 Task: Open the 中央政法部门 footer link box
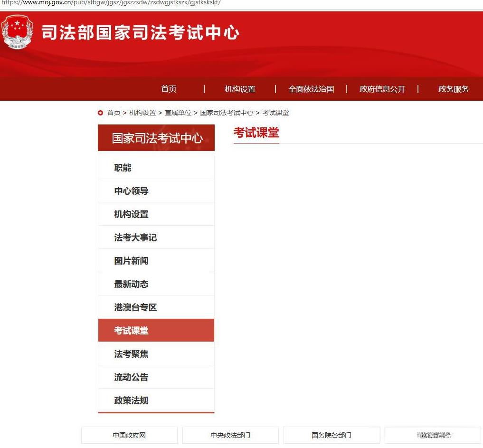pos(230,435)
